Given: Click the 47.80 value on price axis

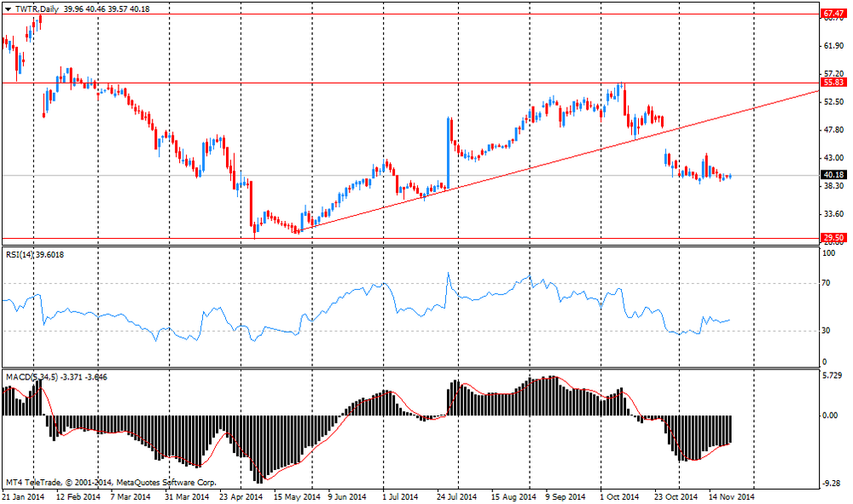Looking at the screenshot, I should (831, 130).
